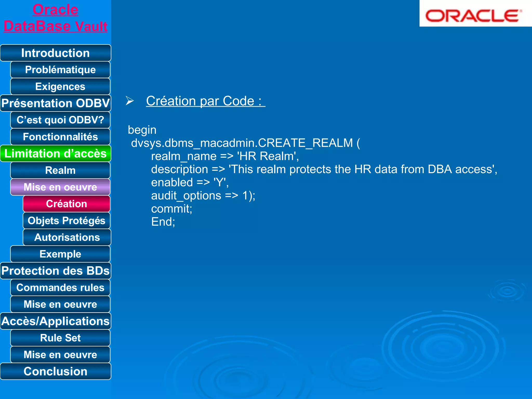Image resolution: width=532 pixels, height=399 pixels.
Task: Click the 'End;' line
Action: (163, 222)
